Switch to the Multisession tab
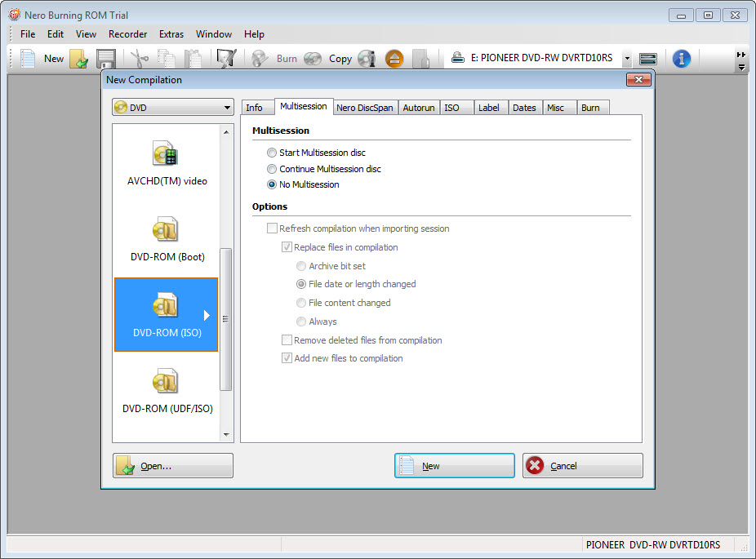This screenshot has width=756, height=559. click(x=303, y=107)
